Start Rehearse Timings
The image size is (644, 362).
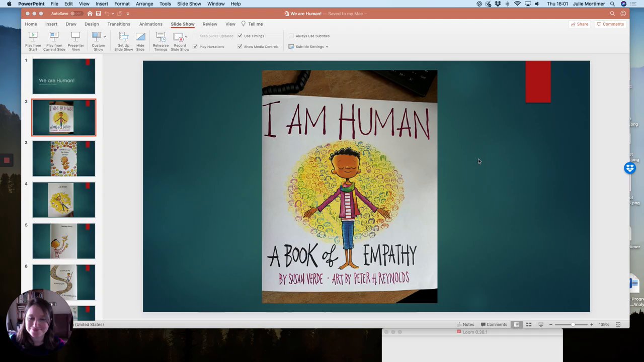point(160,41)
